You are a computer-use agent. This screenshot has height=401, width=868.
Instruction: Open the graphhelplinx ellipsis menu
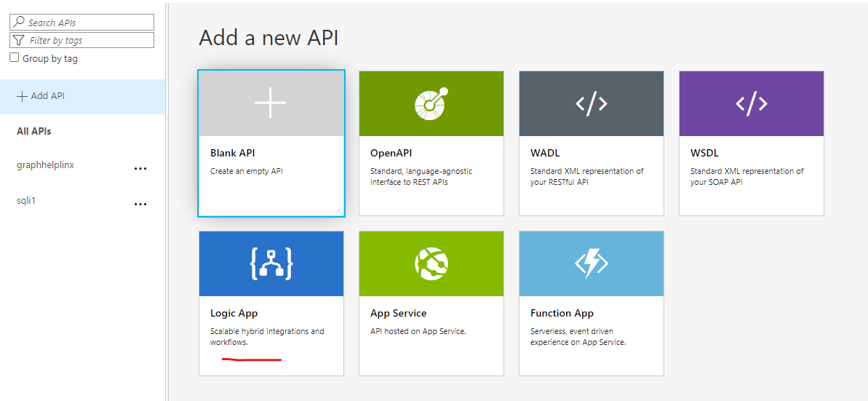140,169
